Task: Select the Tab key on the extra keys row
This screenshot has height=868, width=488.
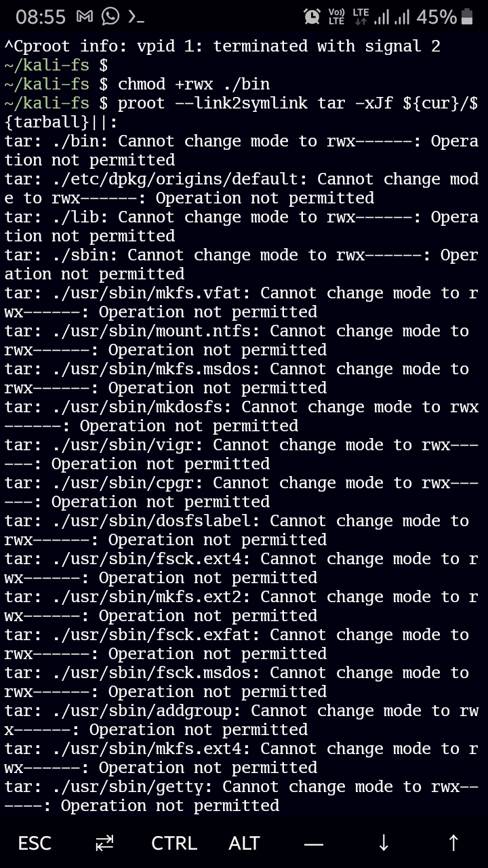Action: coord(104,843)
